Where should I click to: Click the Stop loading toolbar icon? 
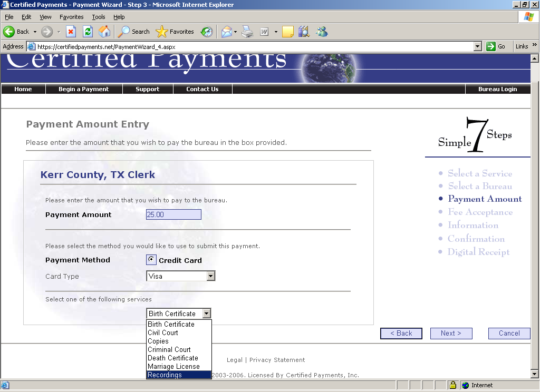(71, 32)
